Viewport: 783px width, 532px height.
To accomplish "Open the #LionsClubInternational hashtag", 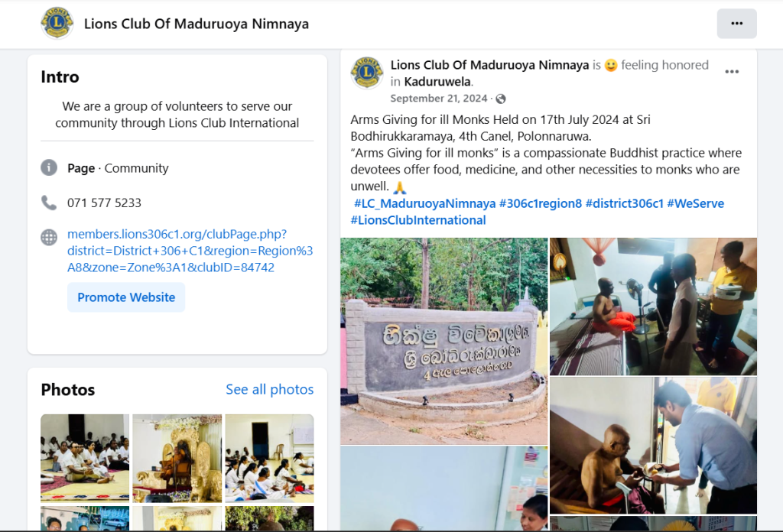I will [418, 220].
